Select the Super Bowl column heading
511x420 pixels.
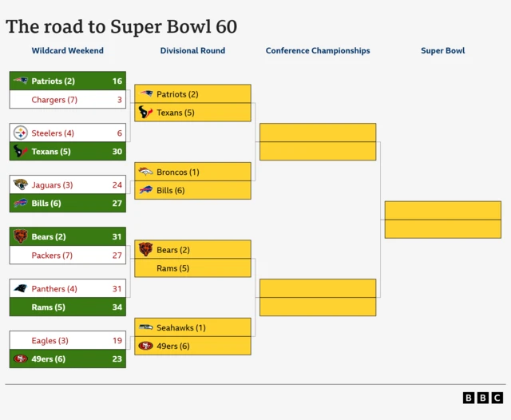(443, 50)
